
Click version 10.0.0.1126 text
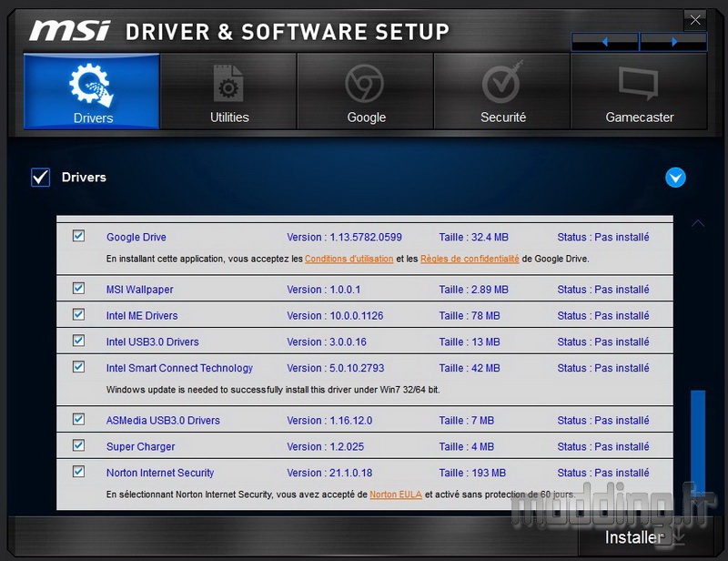click(335, 316)
